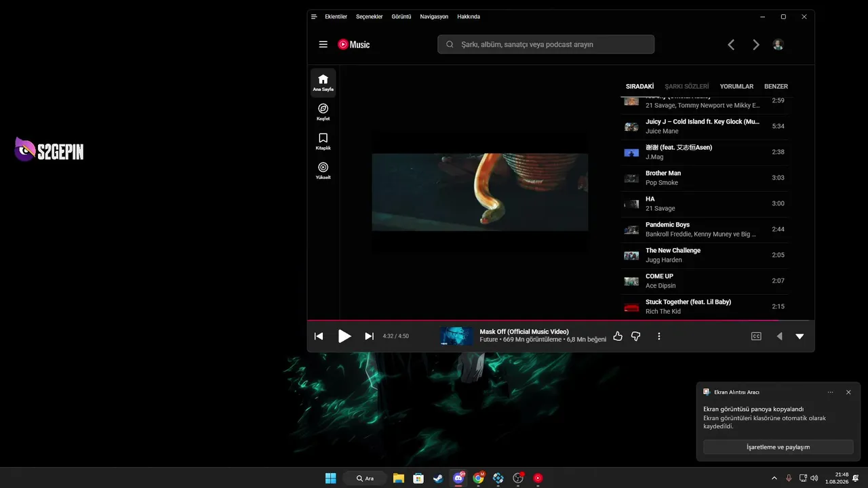Play Pandemic Boys from the queue
The width and height of the screenshot is (868, 488).
tap(705, 230)
